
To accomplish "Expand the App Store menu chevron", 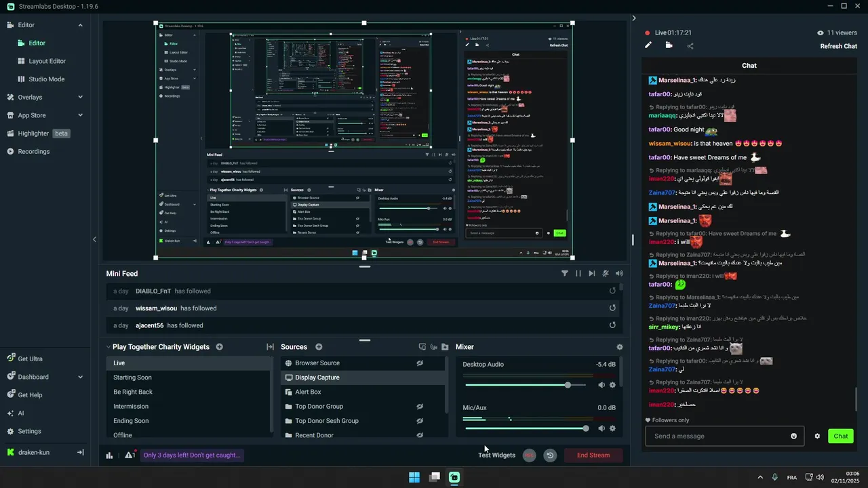I will [80, 115].
